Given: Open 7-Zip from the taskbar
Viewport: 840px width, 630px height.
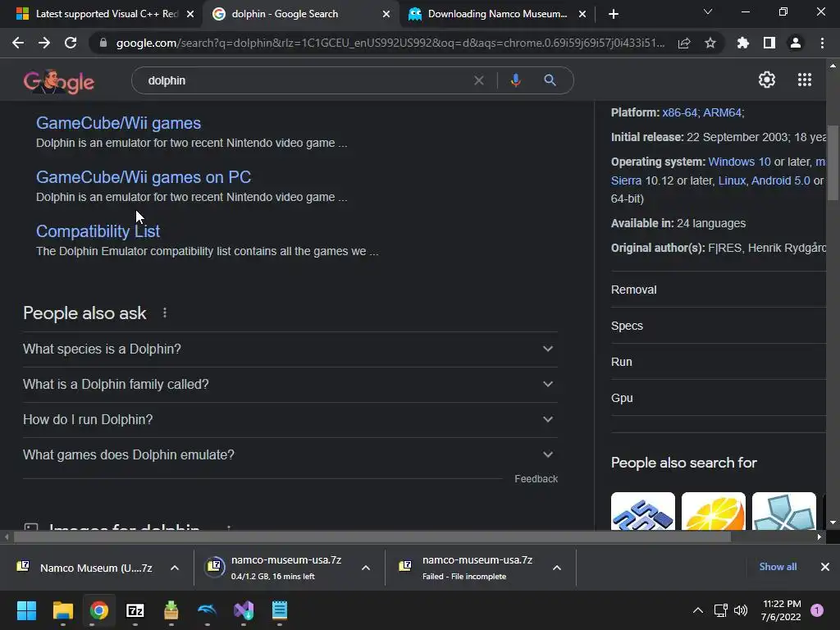Looking at the screenshot, I should tap(135, 610).
